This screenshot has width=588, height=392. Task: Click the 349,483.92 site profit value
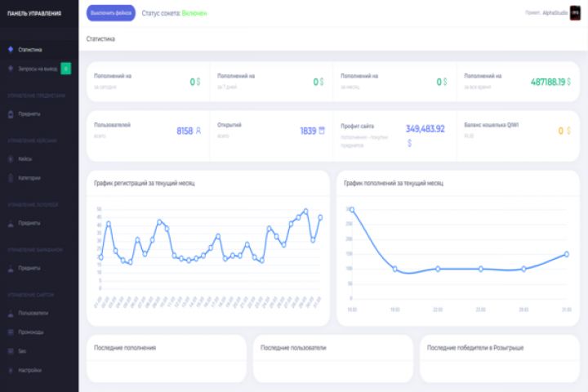point(425,129)
